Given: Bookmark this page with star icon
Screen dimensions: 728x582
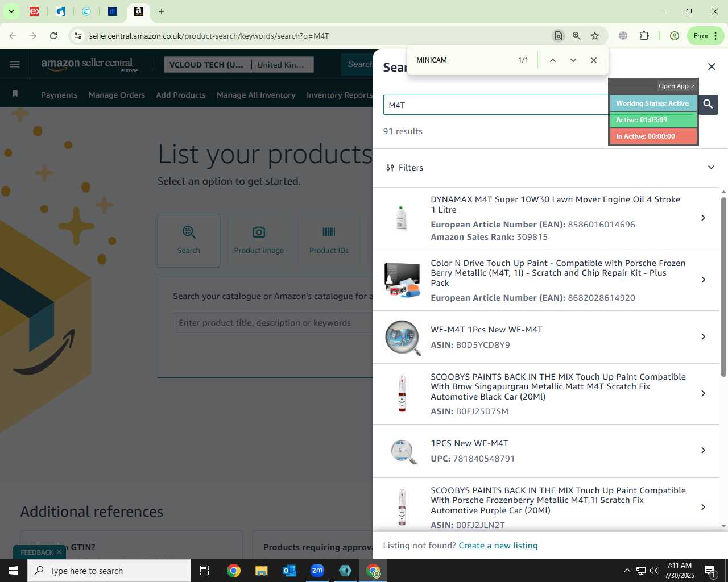Looking at the screenshot, I should pos(595,36).
